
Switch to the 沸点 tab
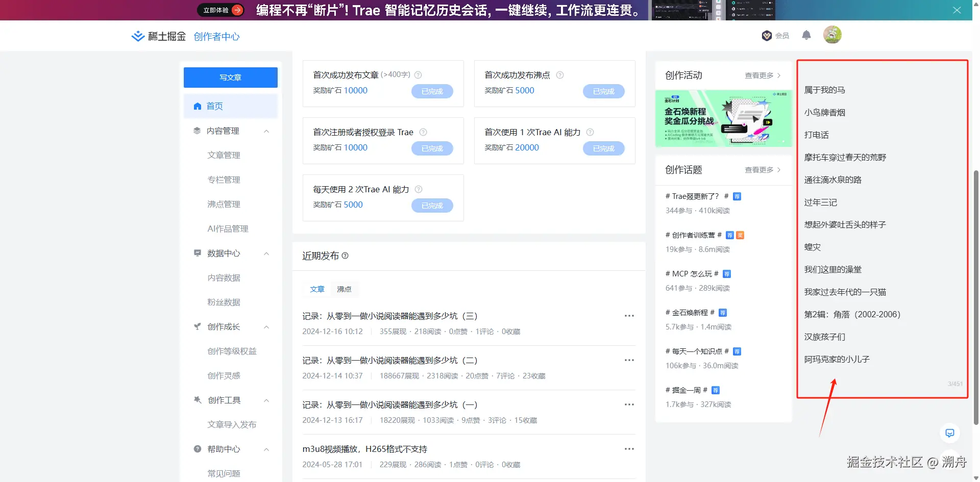pyautogui.click(x=344, y=289)
